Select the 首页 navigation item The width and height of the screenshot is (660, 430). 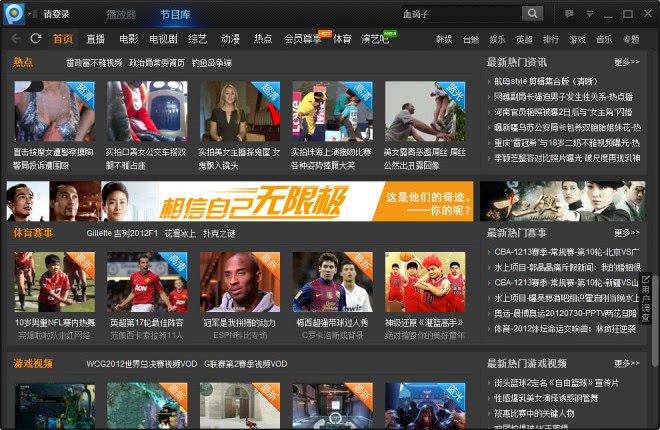click(x=63, y=39)
